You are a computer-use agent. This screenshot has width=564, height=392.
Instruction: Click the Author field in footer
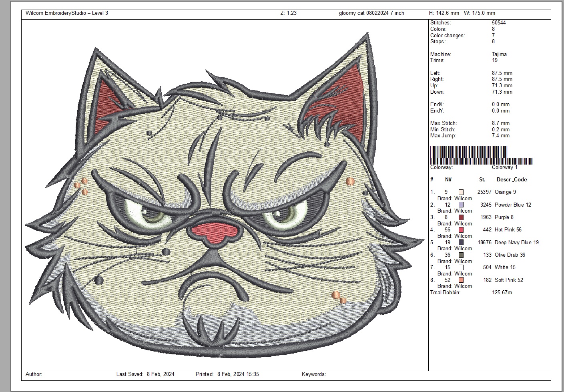[34, 374]
